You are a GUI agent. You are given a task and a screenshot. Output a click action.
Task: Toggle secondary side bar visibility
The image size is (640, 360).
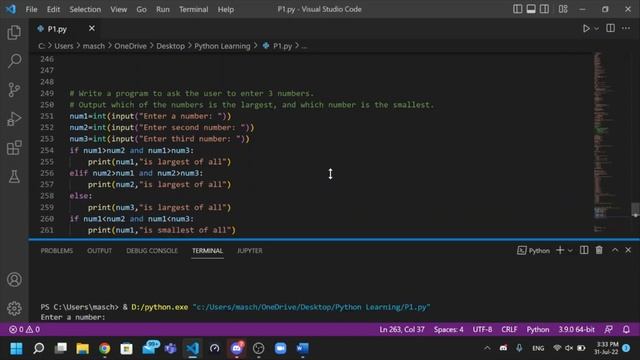[x=544, y=9]
